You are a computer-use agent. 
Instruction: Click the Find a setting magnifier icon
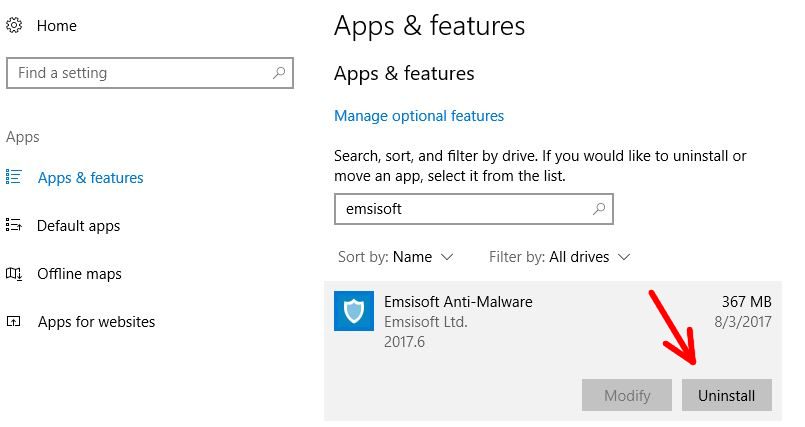pyautogui.click(x=279, y=73)
